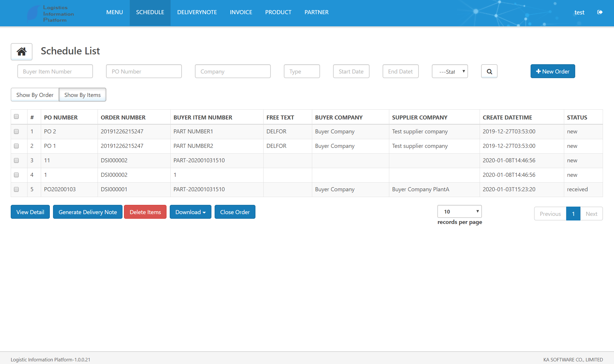This screenshot has width=614, height=364.
Task: Tick the checkbox in row 3
Action: pyautogui.click(x=17, y=160)
